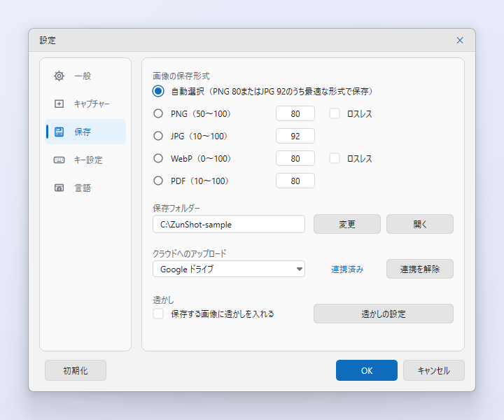Select the 自動選択 format radio button
504x420 pixels.
coord(158,91)
